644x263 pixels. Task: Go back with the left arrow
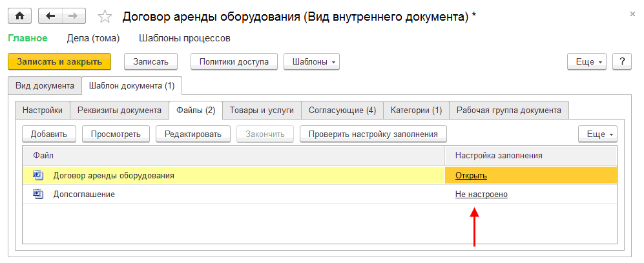pyautogui.click(x=50, y=16)
